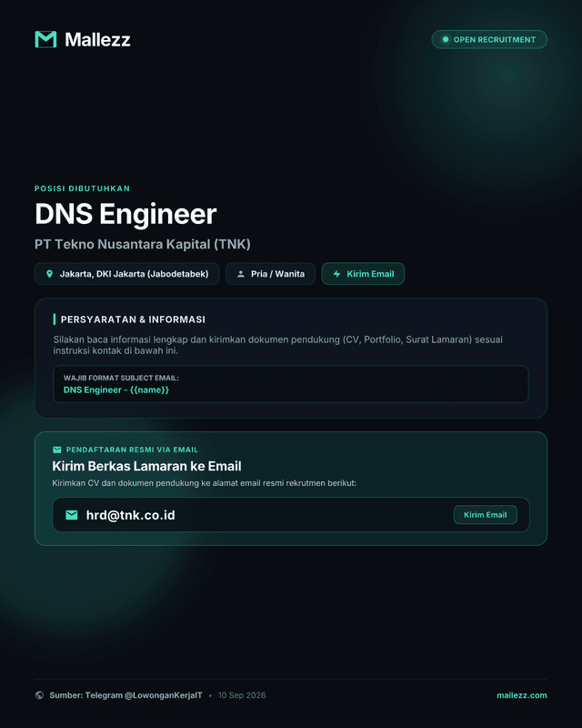582x728 pixels.
Task: Click the small envelope icon beside PENDAFTARAN RESMI
Action: click(57, 450)
